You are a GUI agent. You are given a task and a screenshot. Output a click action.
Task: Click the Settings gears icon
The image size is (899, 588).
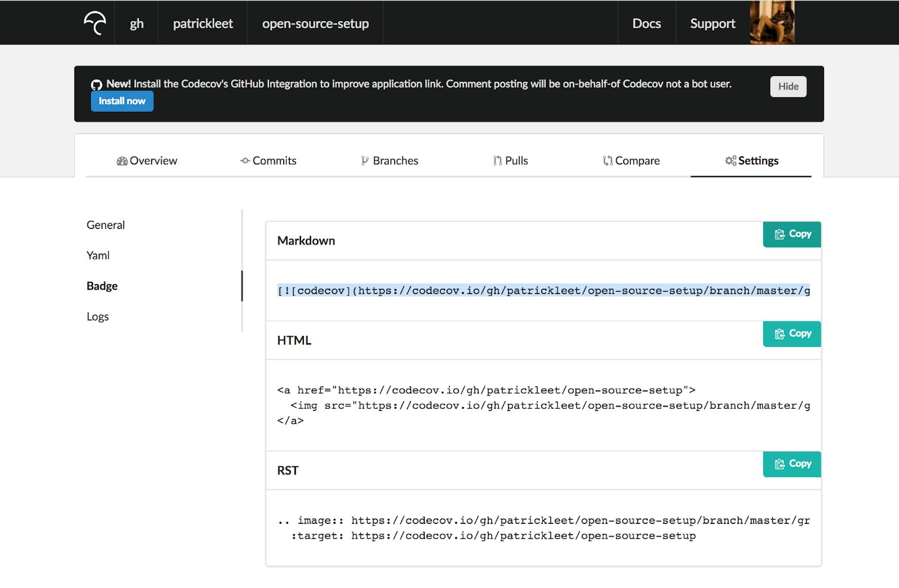point(730,161)
